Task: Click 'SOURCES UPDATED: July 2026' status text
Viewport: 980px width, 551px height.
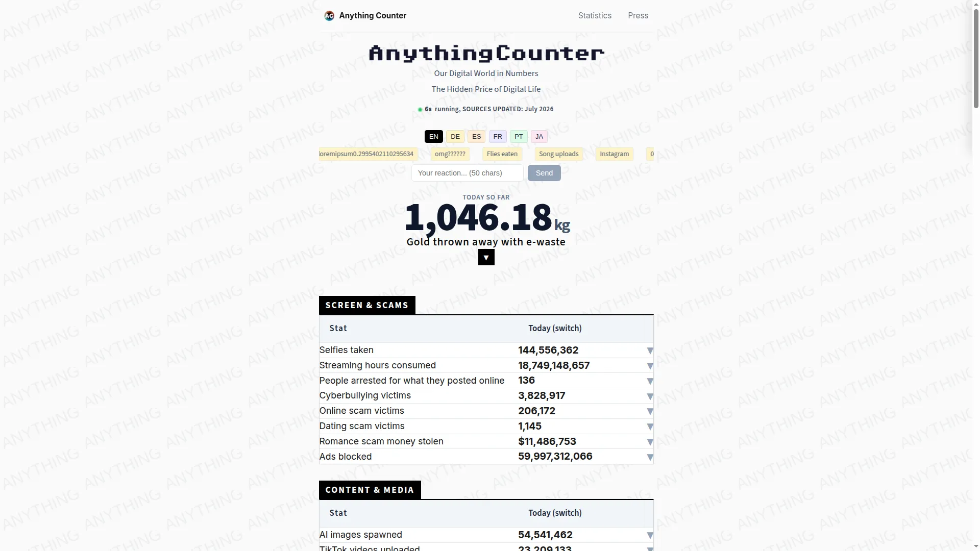Action: coord(508,109)
